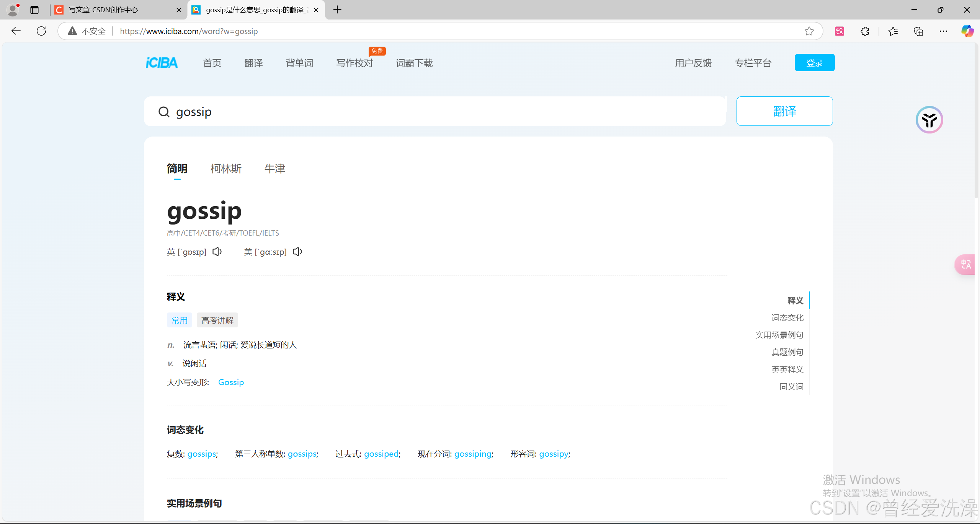Image resolution: width=980 pixels, height=524 pixels.
Task: Open browser Extensions puzzle icon
Action: pyautogui.click(x=865, y=31)
